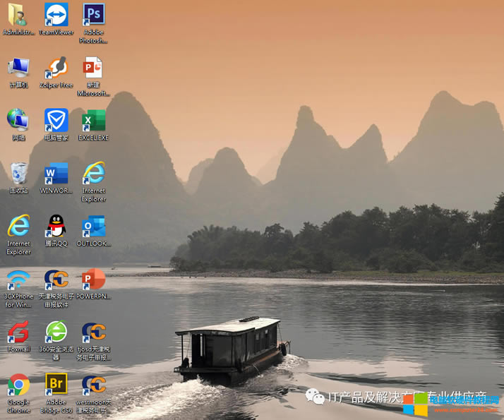Select the Adobe Photoshop desktop icon
Screen dimensions: 504x420
tap(94, 15)
